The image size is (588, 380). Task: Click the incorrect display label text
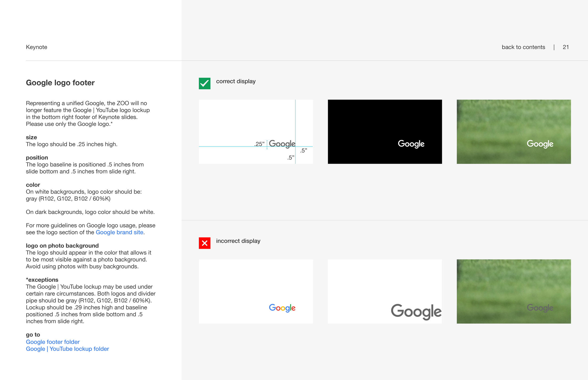click(238, 241)
